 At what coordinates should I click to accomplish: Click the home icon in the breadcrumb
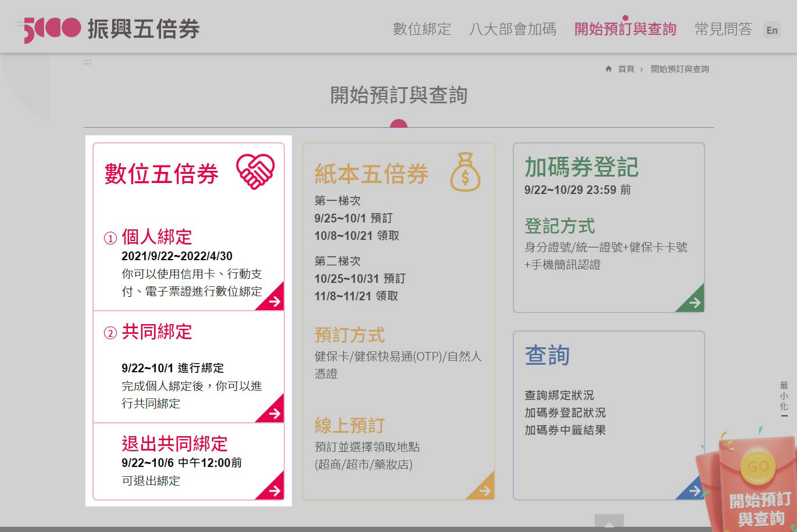tap(609, 69)
